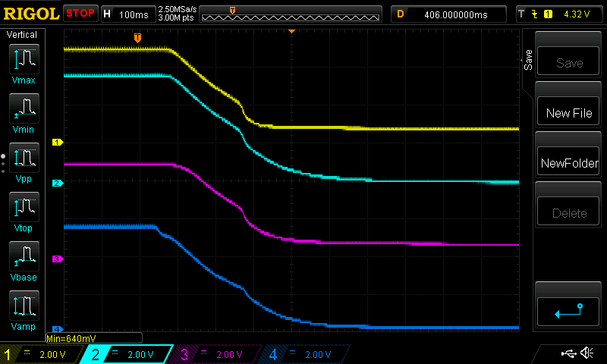Viewport: 607px width, 364px height.
Task: Click the New File button
Action: (x=568, y=111)
